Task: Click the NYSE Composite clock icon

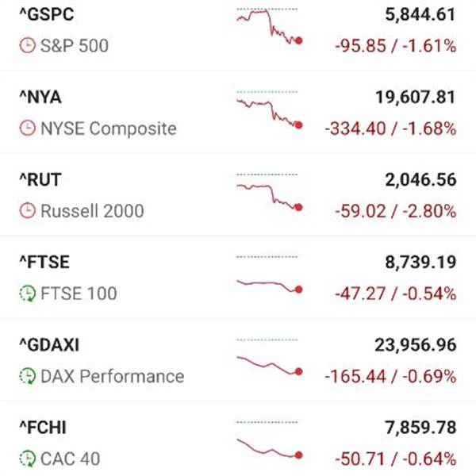Action: pos(28,128)
